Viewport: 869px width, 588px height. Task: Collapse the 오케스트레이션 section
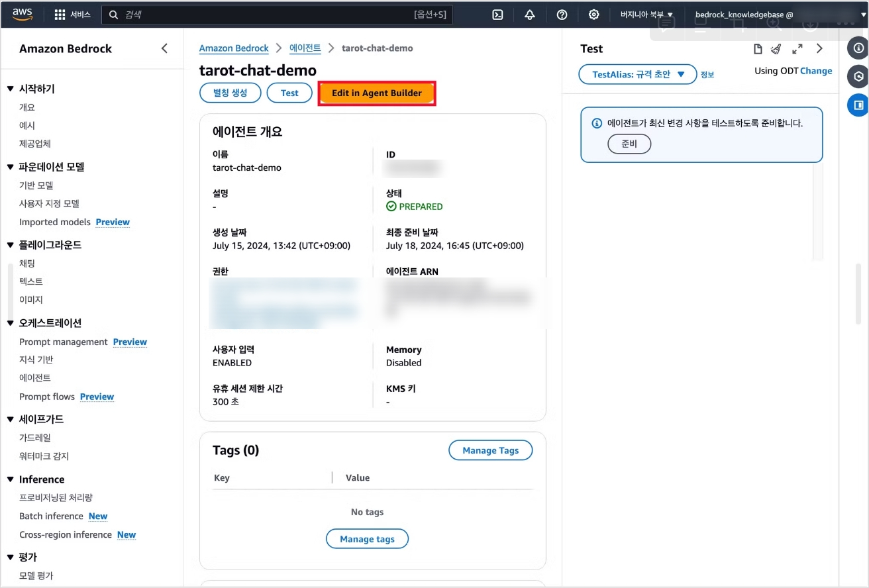pos(10,323)
